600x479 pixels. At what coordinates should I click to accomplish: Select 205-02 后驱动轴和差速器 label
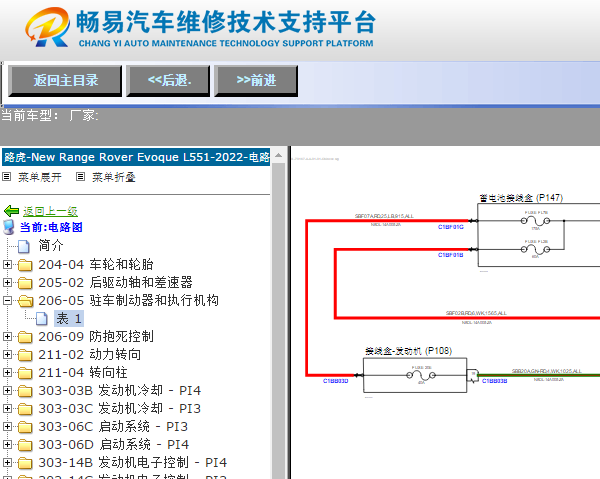pyautogui.click(x=115, y=282)
